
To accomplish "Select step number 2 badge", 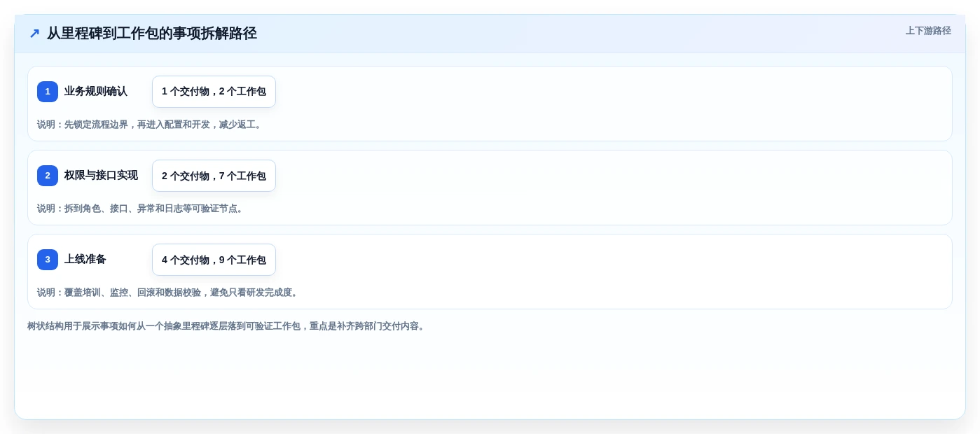I will pos(48,176).
